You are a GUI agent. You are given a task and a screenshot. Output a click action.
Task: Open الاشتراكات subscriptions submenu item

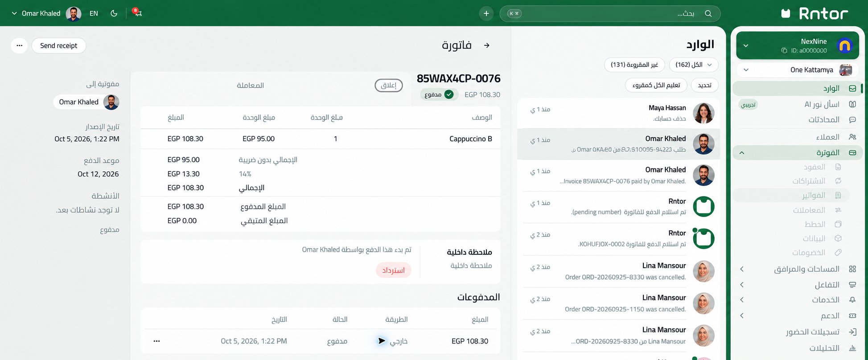tap(816, 181)
